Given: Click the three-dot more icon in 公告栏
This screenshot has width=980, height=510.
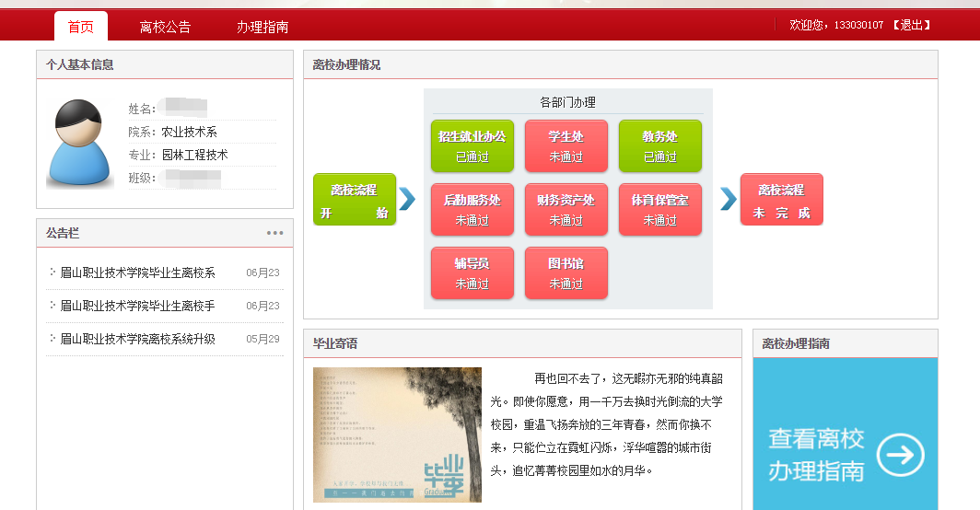Looking at the screenshot, I should [x=274, y=233].
